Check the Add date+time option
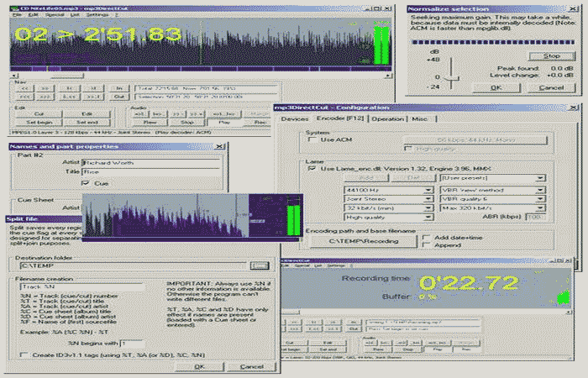The width and height of the screenshot is (588, 378). pos(428,238)
